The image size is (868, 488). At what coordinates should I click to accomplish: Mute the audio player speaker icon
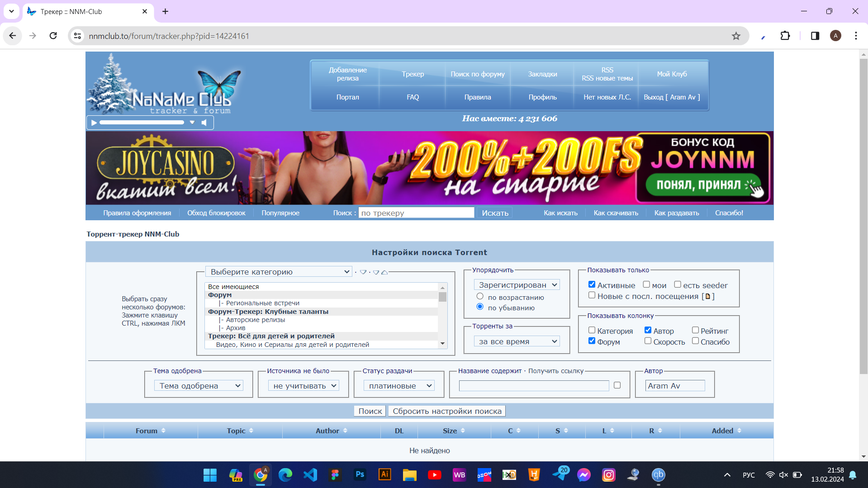click(x=204, y=123)
